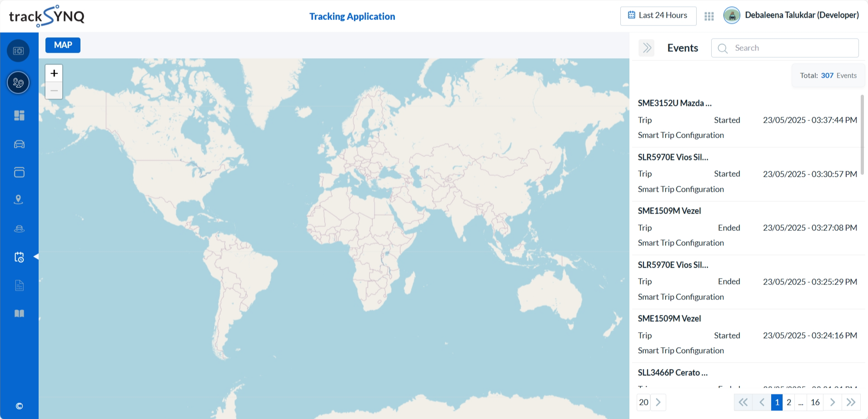
Task: Click the Vehicles icon in sidebar
Action: [x=18, y=144]
